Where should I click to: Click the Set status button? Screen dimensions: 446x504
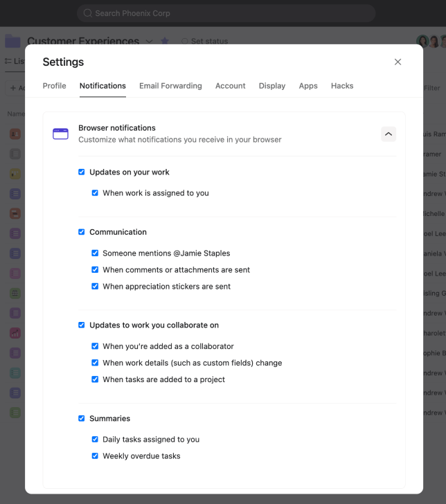204,42
